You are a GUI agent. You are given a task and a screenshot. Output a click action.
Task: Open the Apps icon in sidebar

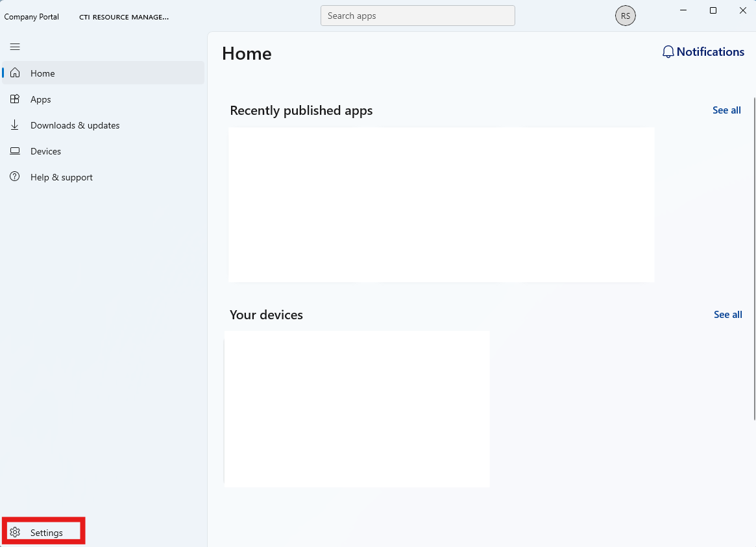click(x=15, y=99)
